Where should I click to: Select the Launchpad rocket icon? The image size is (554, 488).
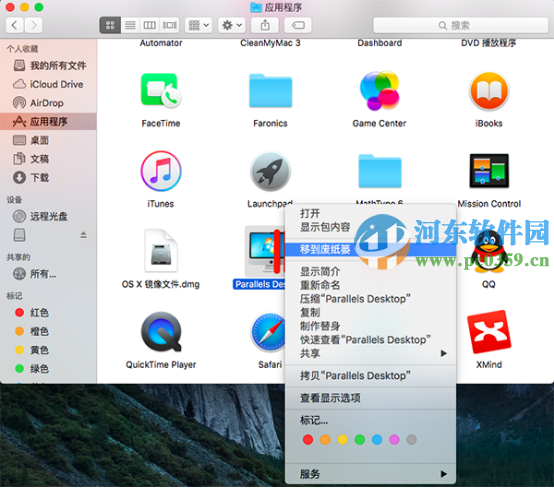(270, 171)
